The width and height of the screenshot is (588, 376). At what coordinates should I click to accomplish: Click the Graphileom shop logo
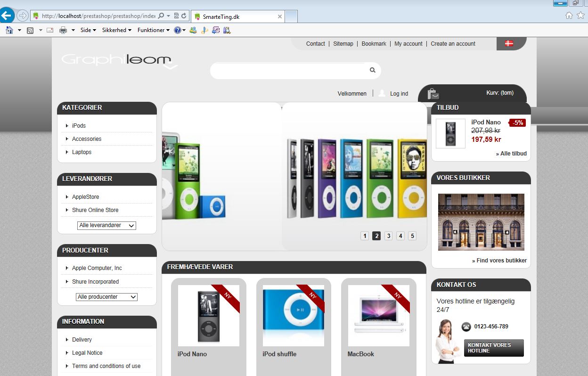coord(120,61)
